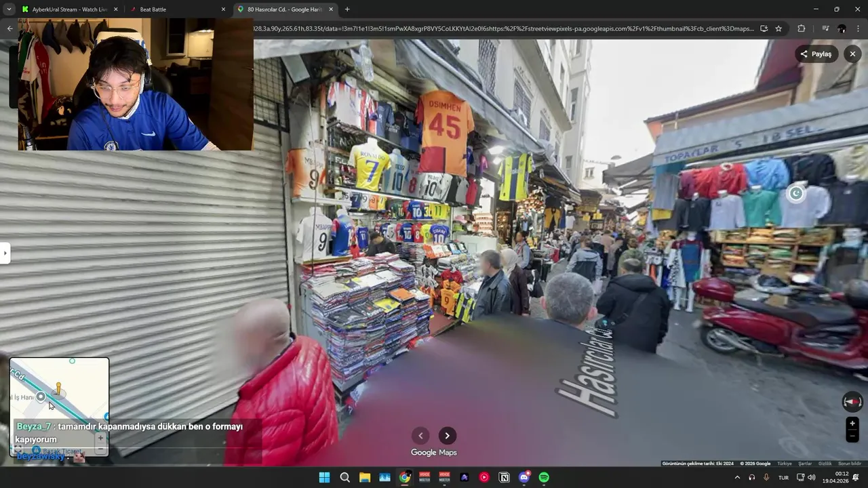Click the red compass control

tap(852, 402)
